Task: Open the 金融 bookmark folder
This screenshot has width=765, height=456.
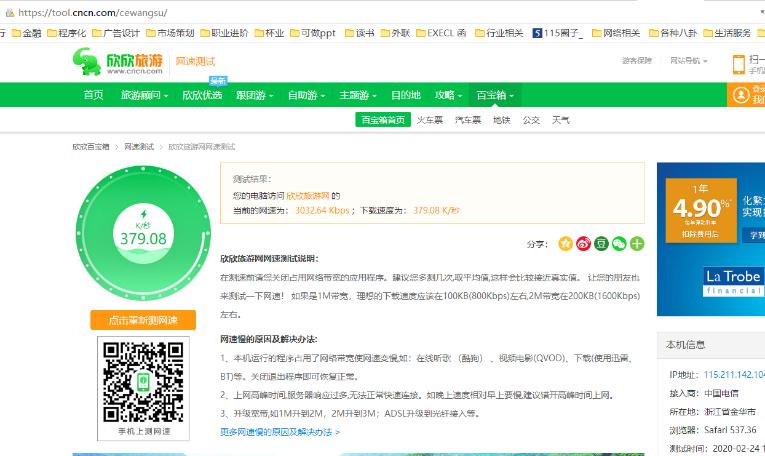Action: pyautogui.click(x=27, y=33)
